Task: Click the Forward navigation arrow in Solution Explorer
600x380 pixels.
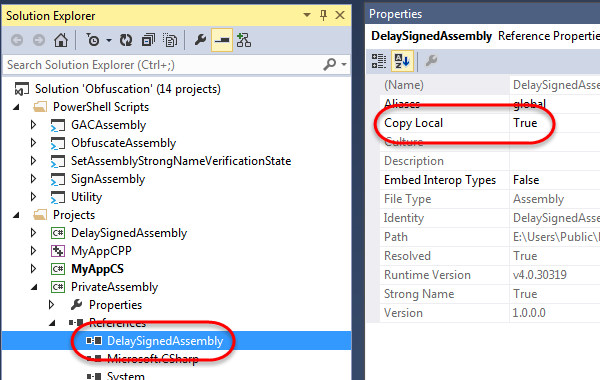Action: [39, 40]
